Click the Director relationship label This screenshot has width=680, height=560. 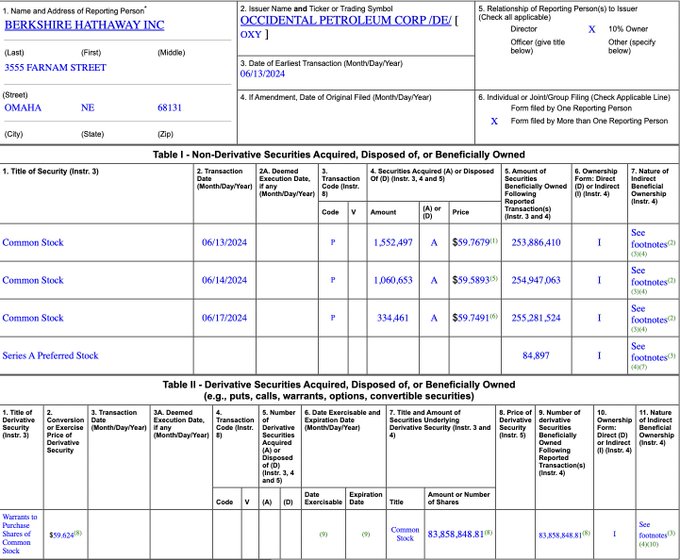(523, 29)
